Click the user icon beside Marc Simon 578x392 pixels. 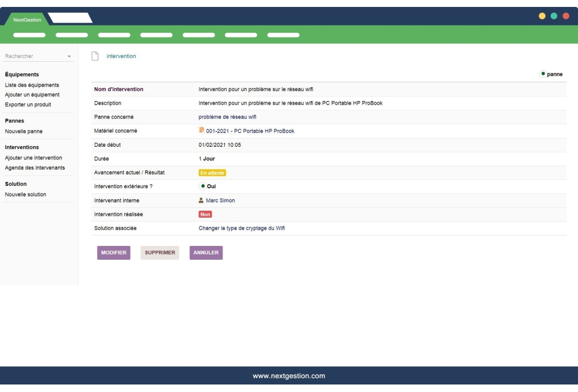[x=202, y=200]
